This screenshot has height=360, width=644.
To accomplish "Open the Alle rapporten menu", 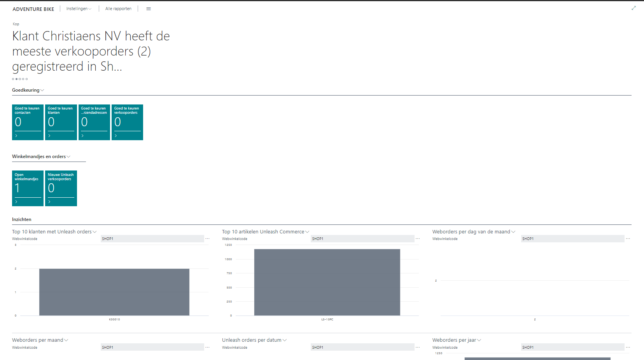I will [118, 9].
